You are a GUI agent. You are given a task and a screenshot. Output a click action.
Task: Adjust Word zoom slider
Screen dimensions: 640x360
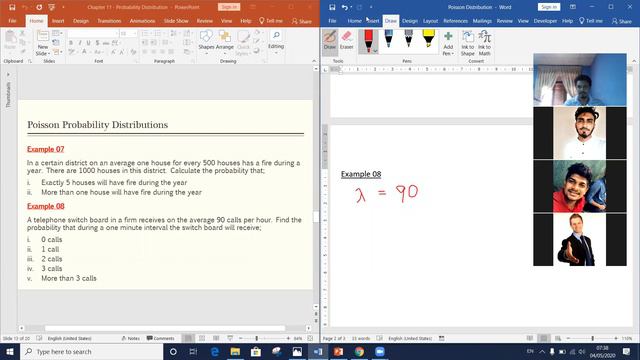click(x=592, y=338)
